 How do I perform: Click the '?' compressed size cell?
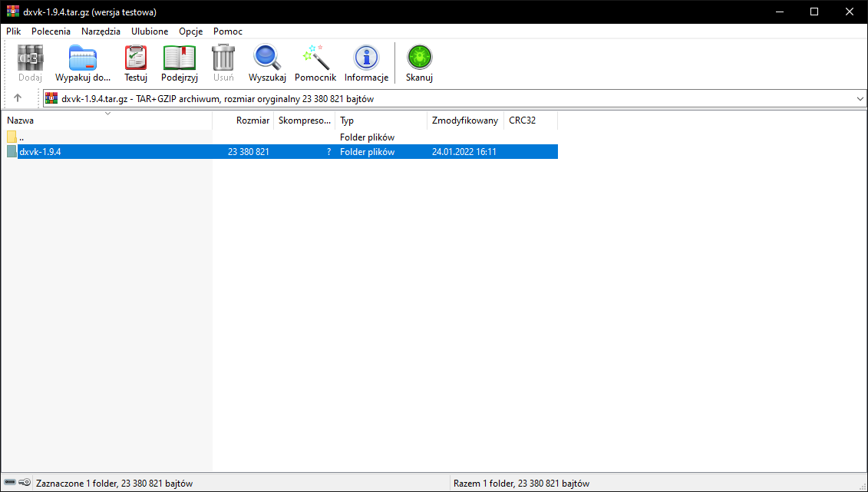tap(328, 152)
